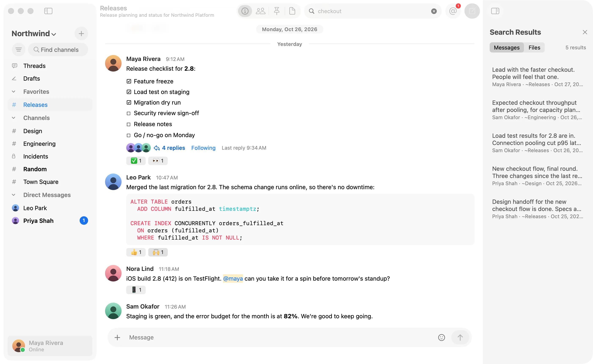Toggle thumbs up reaction on Leo's message
The image size is (593, 364).
136,252
